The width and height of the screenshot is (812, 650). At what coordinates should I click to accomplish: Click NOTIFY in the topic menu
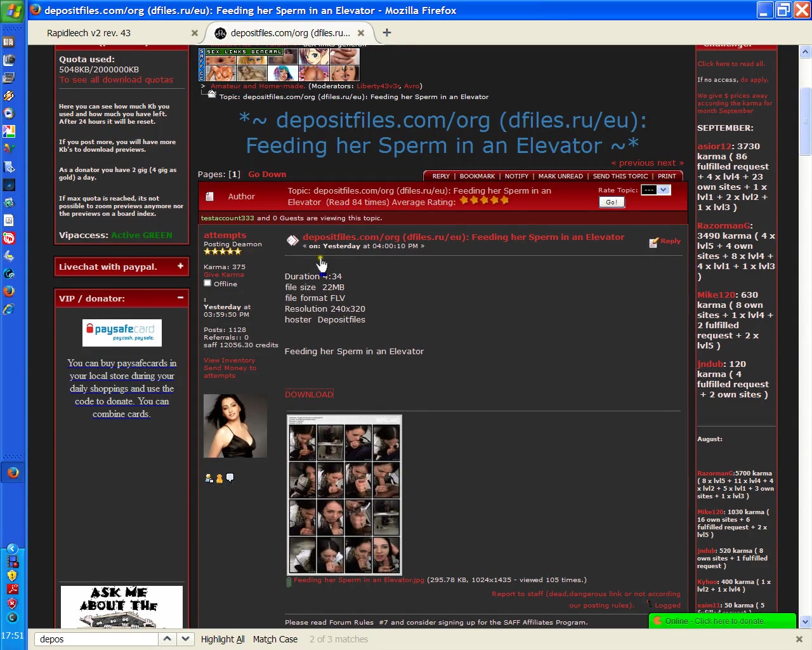click(516, 176)
